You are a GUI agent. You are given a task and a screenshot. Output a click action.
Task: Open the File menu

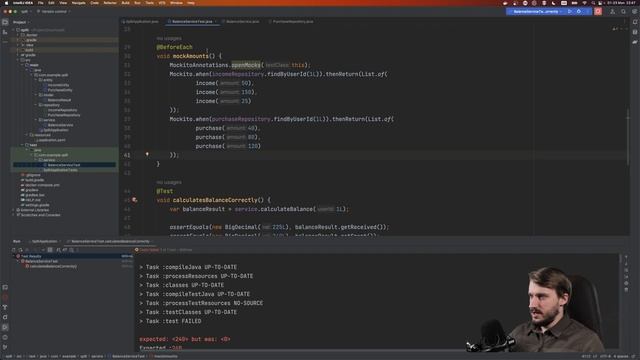coord(40,3)
